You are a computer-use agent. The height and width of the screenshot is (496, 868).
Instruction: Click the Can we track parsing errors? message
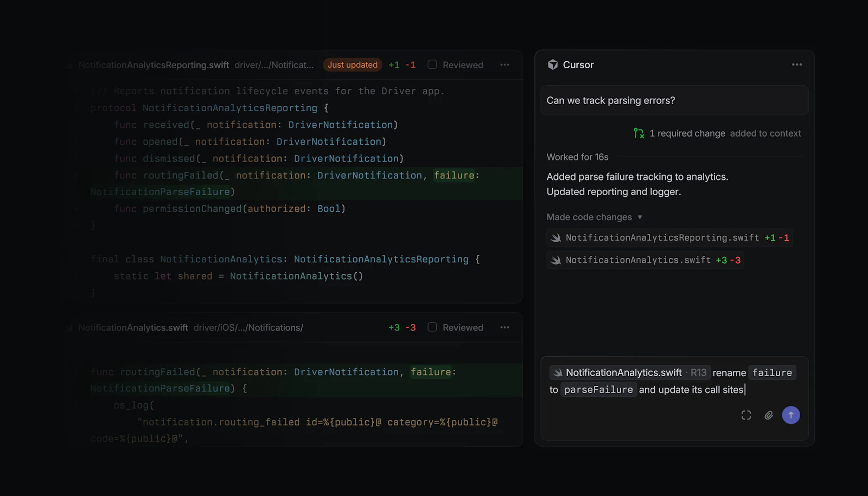click(675, 100)
